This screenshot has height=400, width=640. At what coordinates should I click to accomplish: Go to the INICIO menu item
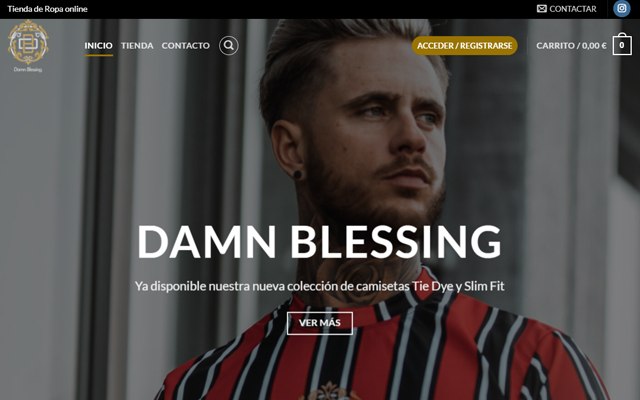[98, 45]
